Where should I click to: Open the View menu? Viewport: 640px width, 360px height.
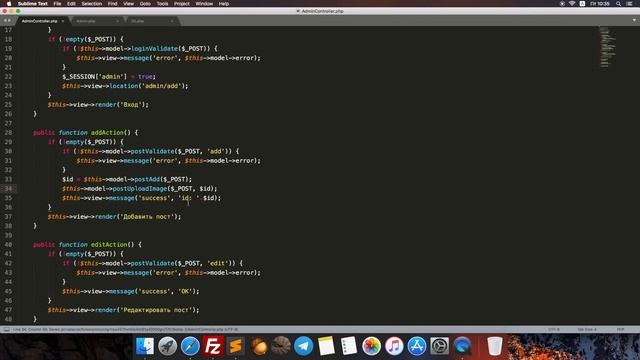[x=129, y=4]
